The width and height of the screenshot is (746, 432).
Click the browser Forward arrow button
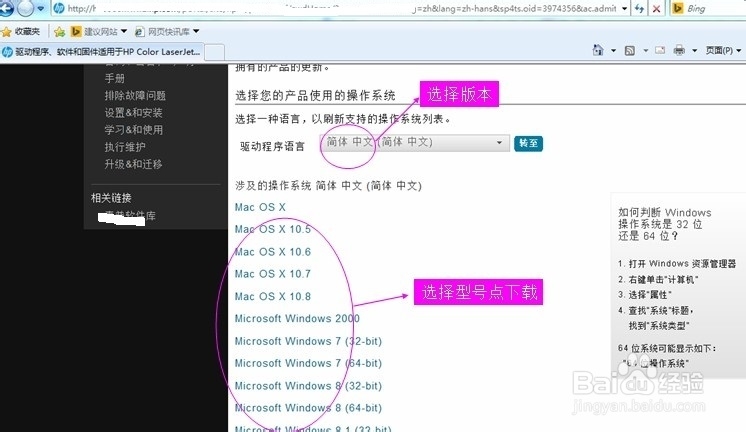pyautogui.click(x=25, y=8)
